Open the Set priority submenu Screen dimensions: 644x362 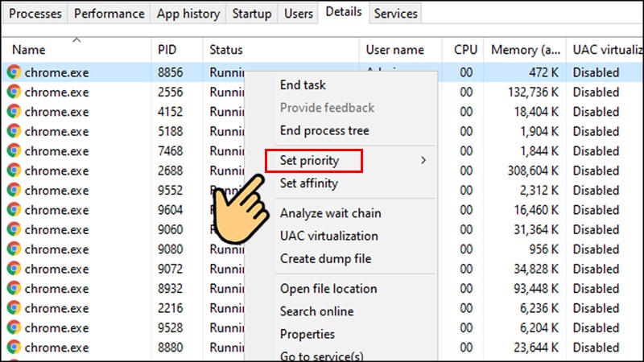tap(309, 160)
